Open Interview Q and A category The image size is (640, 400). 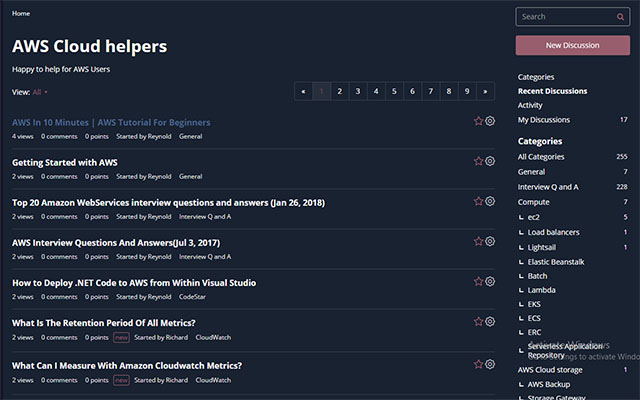click(x=548, y=187)
